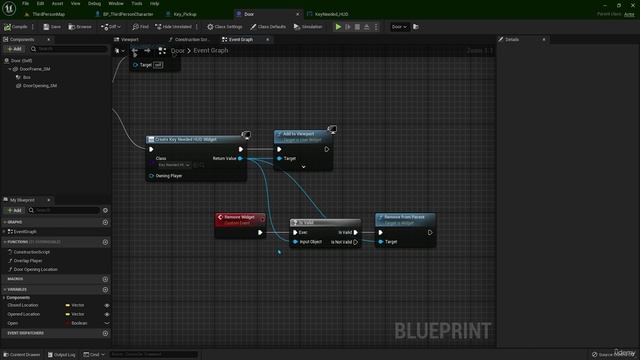This screenshot has width=640, height=360.
Task: Compile the Door blueprint
Action: [x=16, y=27]
